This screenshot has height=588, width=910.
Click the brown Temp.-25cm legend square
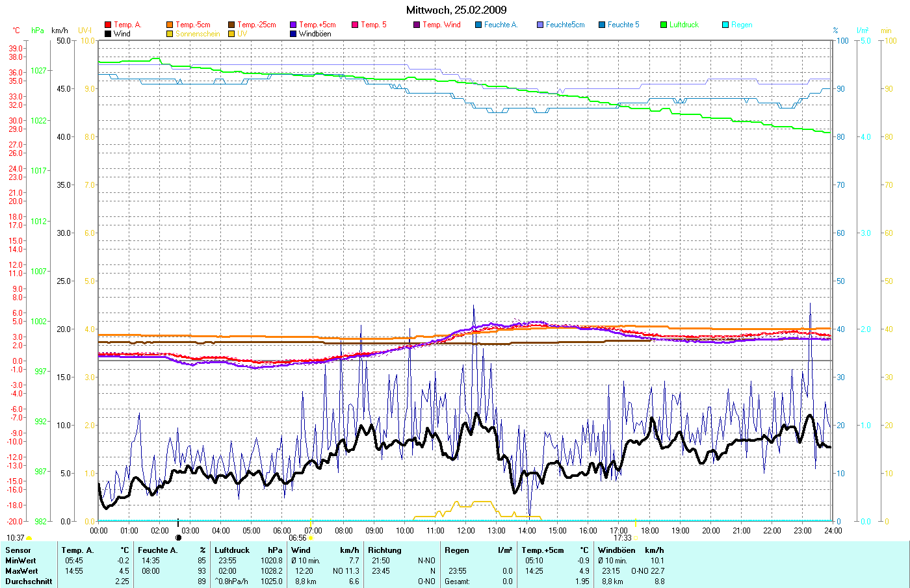tap(231, 25)
